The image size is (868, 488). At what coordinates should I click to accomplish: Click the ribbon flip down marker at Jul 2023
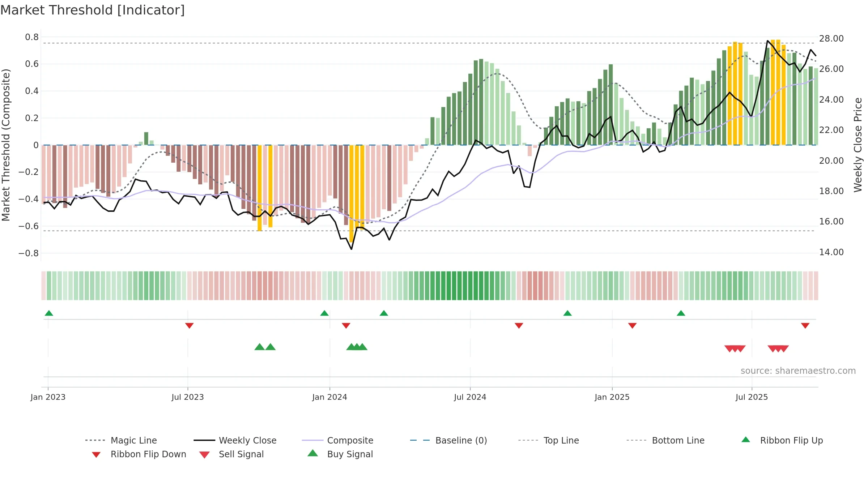tap(189, 326)
